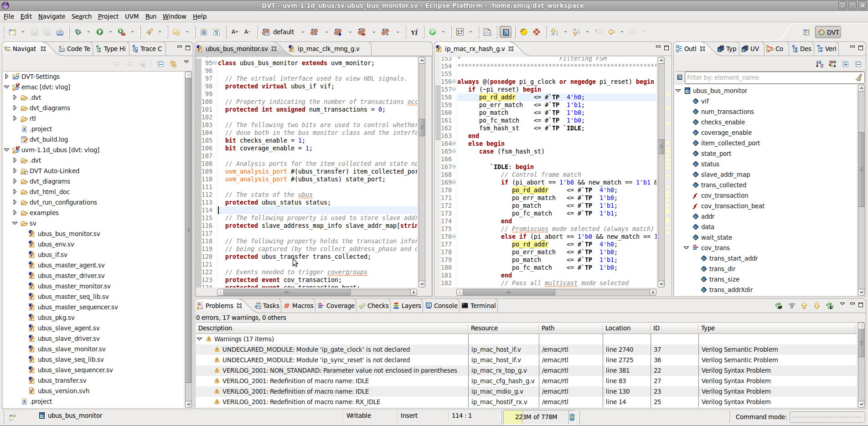Switch to the Console tab
Screen dimensions: 868x426
tap(444, 306)
